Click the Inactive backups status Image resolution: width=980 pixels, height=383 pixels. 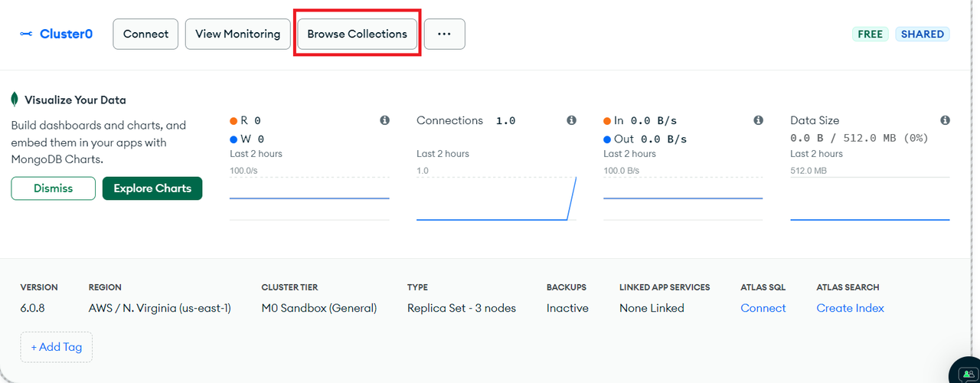pyautogui.click(x=567, y=308)
